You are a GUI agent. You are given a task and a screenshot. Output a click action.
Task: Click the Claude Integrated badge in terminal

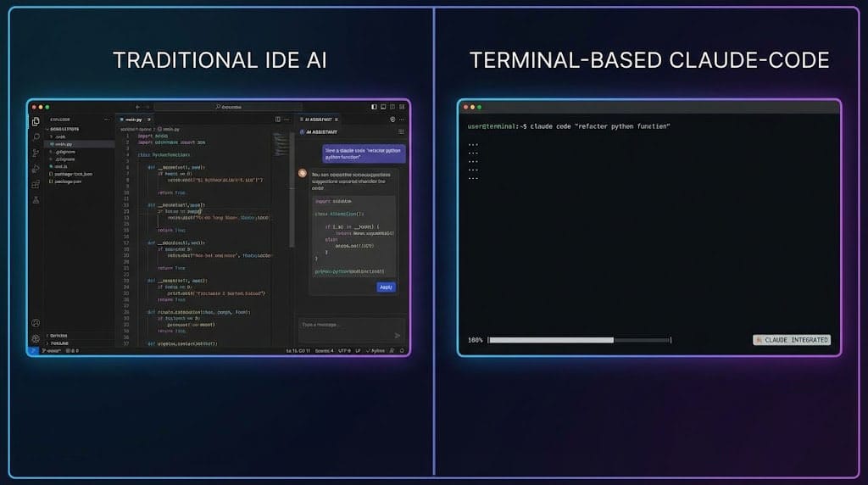coord(792,340)
